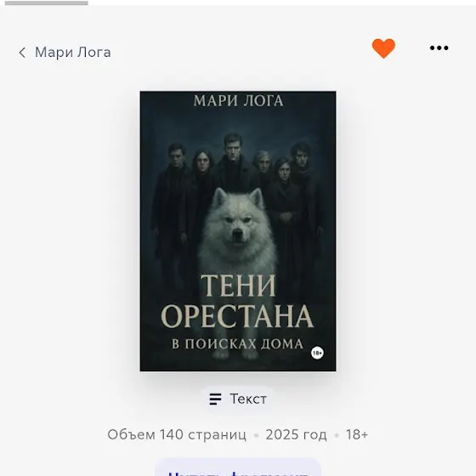Tap subtitle В ПОИСКАХ ДОМА on cover
This screenshot has width=476, height=476.
tap(238, 344)
